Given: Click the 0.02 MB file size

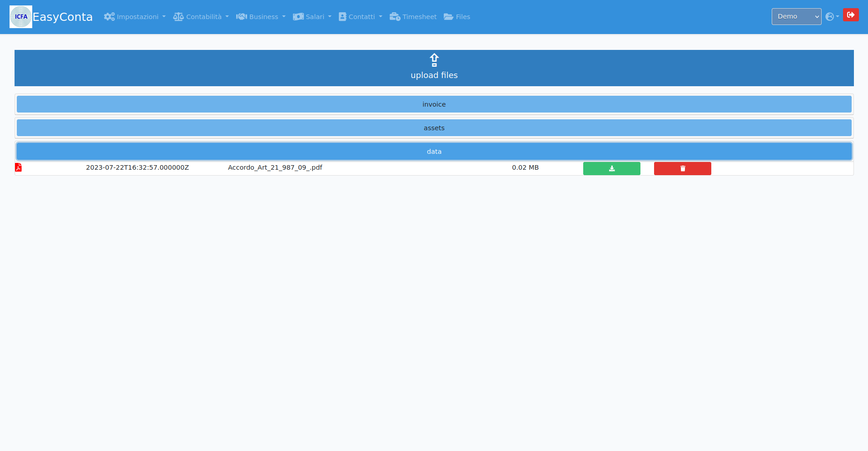Looking at the screenshot, I should (x=526, y=167).
